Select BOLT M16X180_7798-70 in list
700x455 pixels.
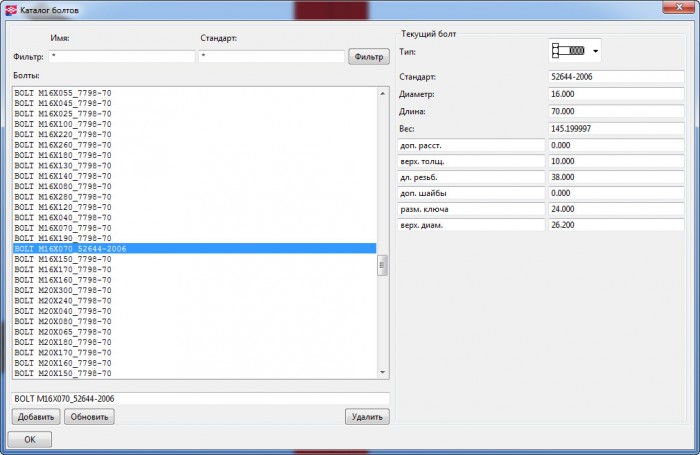tap(195, 155)
